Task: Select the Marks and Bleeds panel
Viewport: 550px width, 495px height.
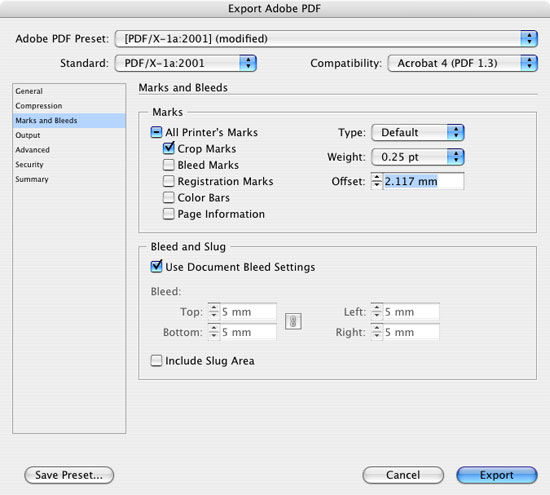Action: (x=69, y=121)
